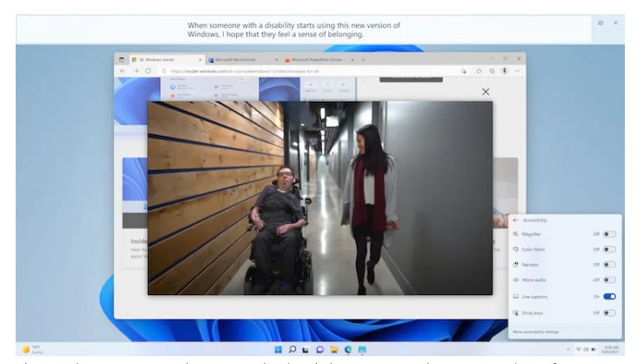Refresh the browser page
The image size is (644, 364).
point(148,71)
